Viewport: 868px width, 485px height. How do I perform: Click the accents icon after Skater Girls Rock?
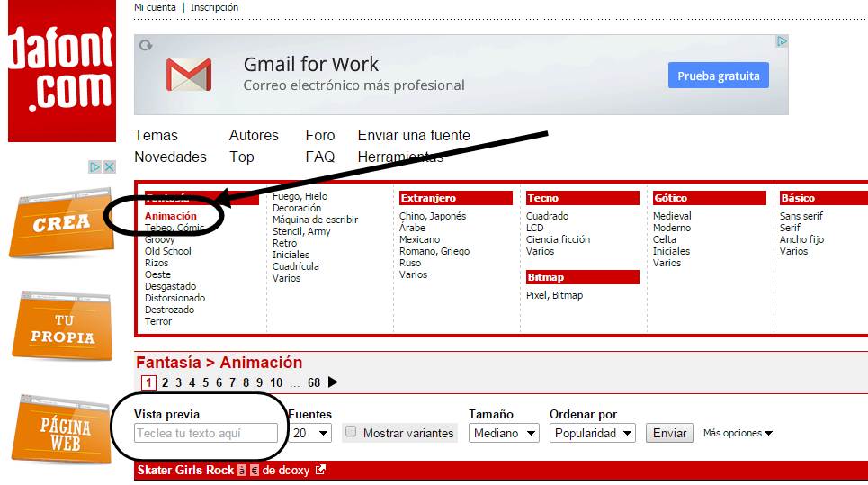coord(242,470)
